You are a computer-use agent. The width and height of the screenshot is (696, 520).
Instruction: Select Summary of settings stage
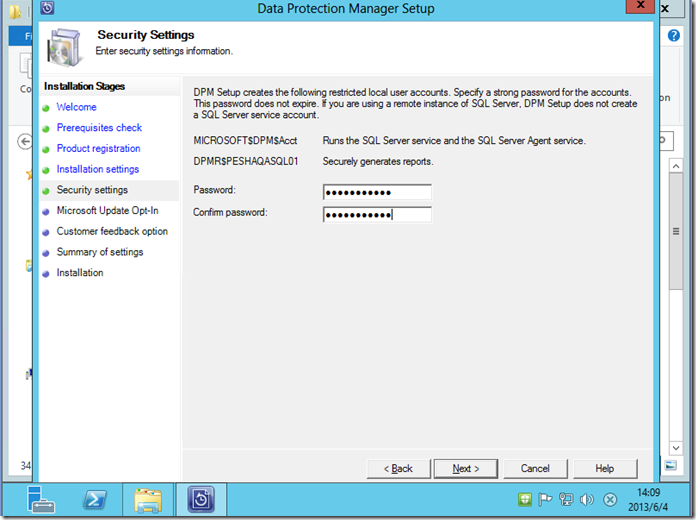tap(100, 252)
